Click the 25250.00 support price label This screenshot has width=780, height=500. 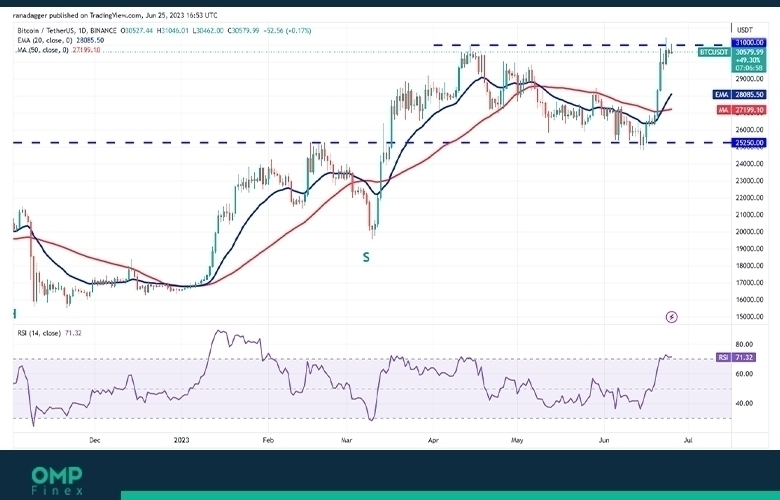749,143
